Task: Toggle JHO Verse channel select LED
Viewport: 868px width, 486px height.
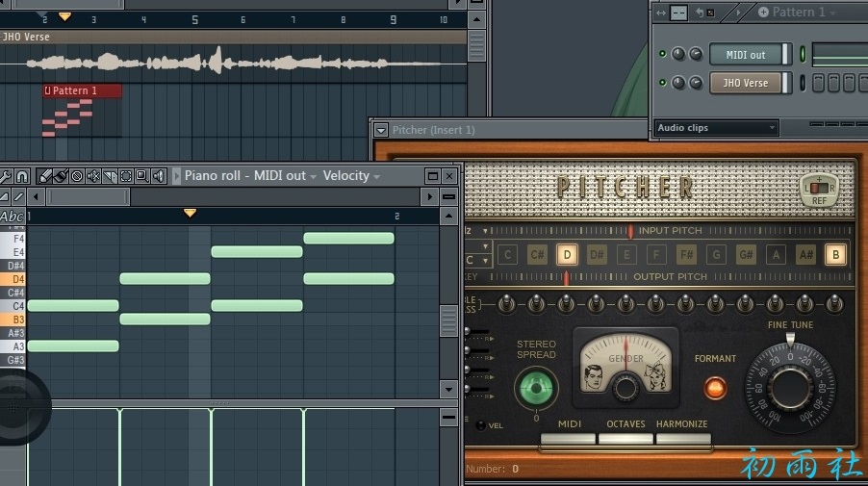Action: point(803,83)
